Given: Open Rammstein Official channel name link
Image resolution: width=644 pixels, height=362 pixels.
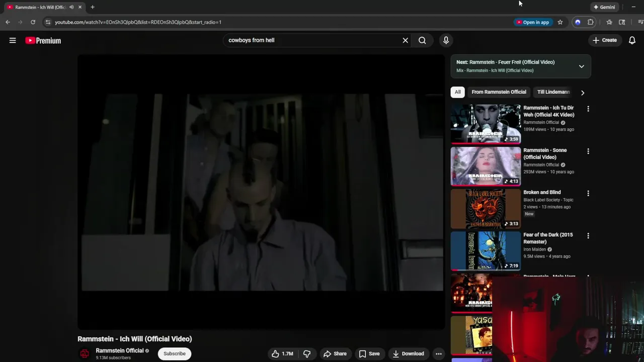Looking at the screenshot, I should pyautogui.click(x=120, y=350).
